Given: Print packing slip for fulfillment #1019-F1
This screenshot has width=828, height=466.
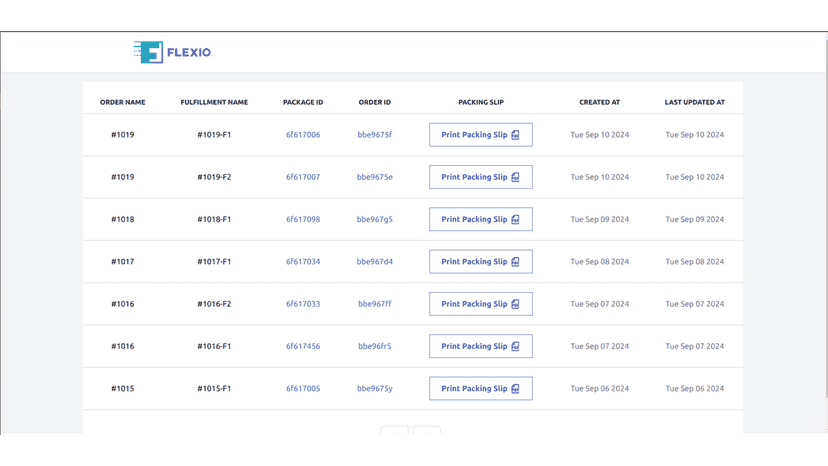Looking at the screenshot, I should tap(481, 135).
